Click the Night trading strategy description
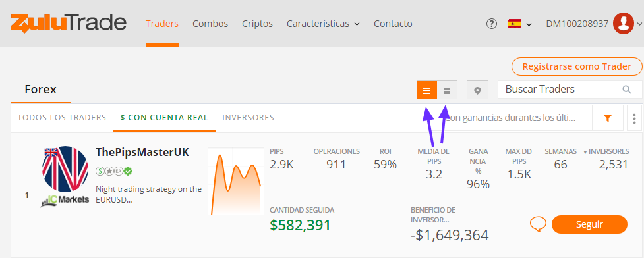This screenshot has width=644, height=258. coord(148,195)
